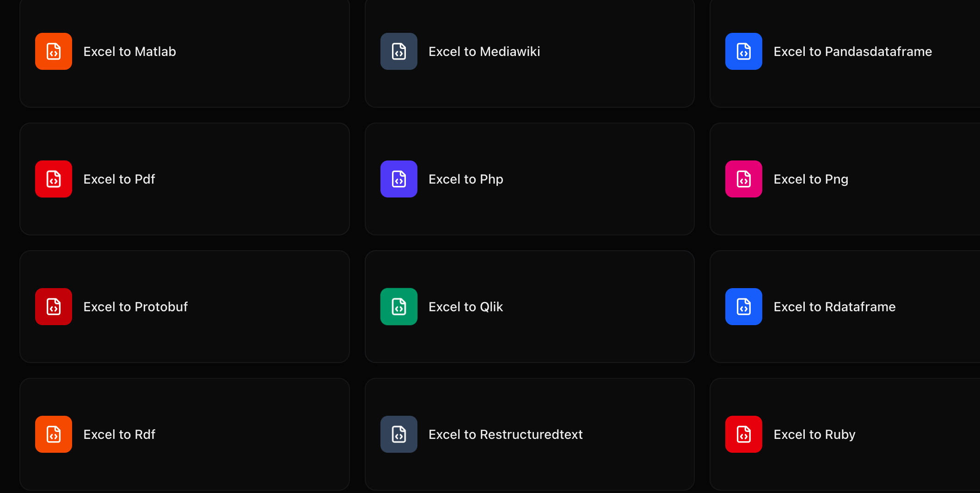Select the Excel to Pdf converter card
The image size is (980, 493).
(x=184, y=179)
